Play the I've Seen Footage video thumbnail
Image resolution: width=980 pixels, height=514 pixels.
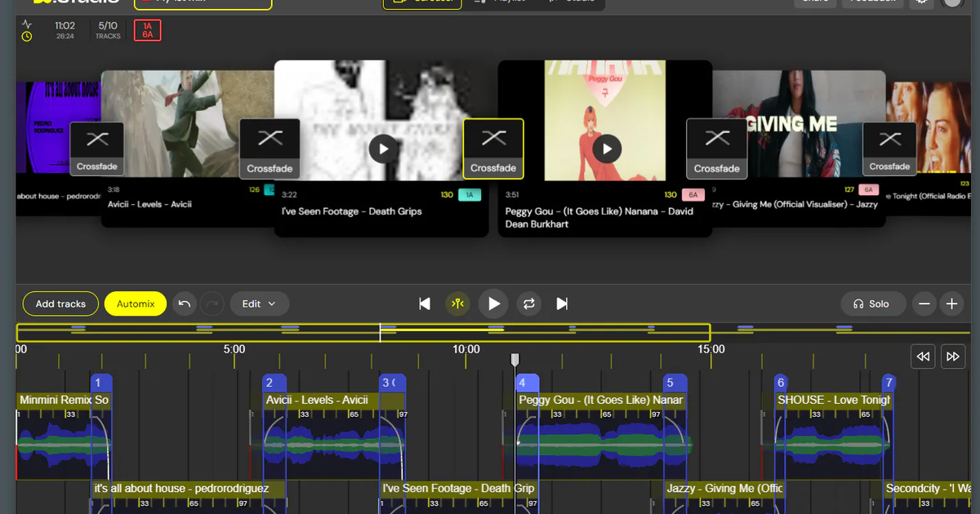[x=383, y=148]
